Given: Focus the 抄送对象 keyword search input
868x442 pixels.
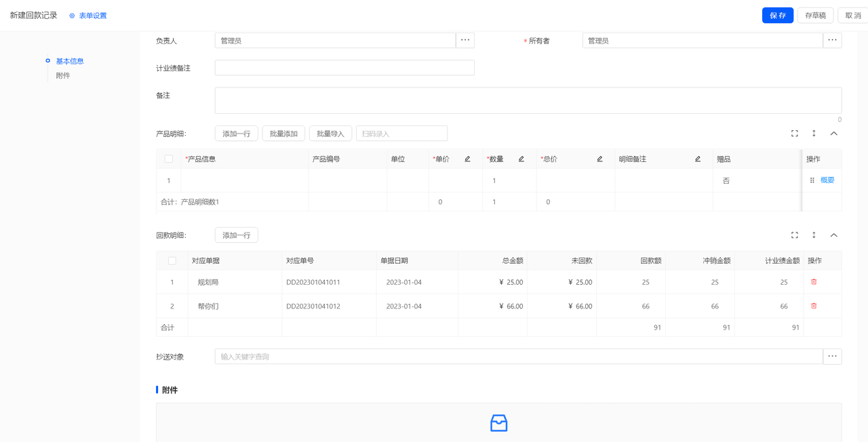Looking at the screenshot, I should 519,357.
